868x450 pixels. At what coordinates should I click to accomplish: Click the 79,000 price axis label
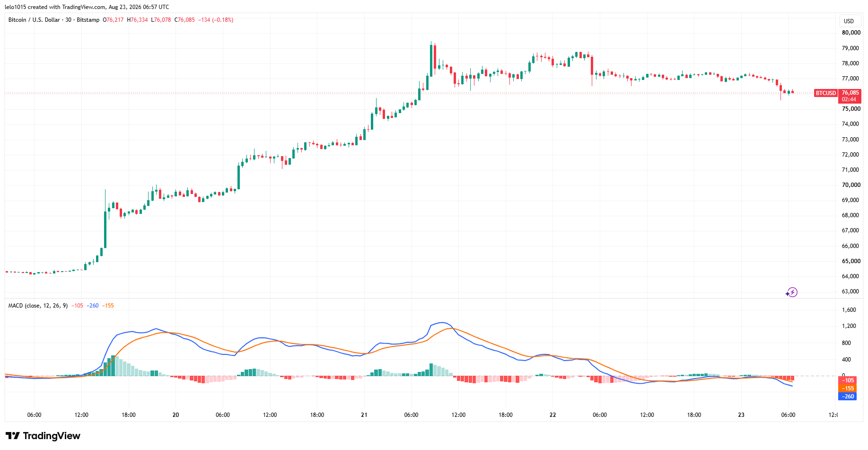[x=851, y=48]
